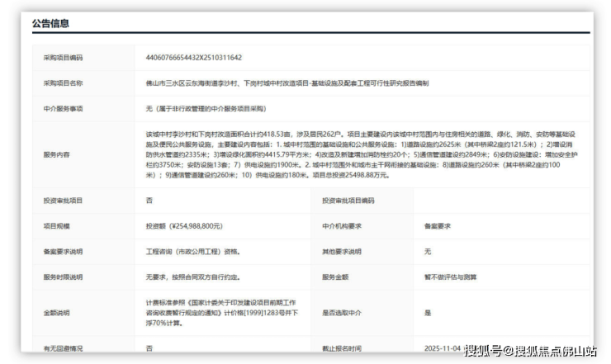
Task: Click the 采购项目名称 label cell
Action: point(64,83)
